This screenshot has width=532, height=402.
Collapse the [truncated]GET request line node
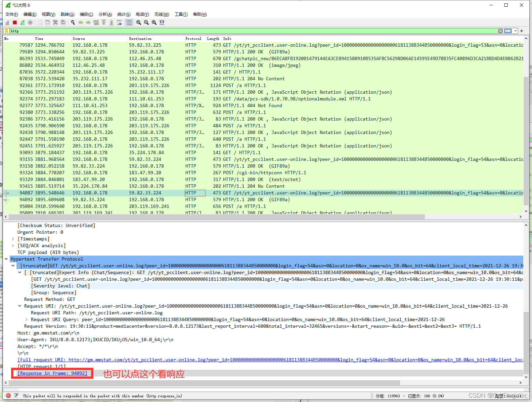pos(13,266)
